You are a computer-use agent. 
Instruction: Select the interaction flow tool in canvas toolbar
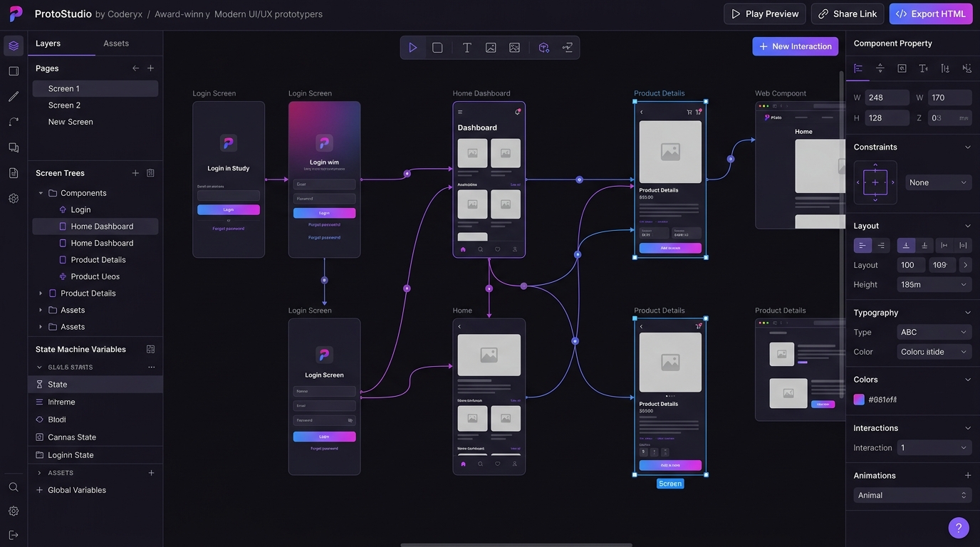[x=568, y=48]
